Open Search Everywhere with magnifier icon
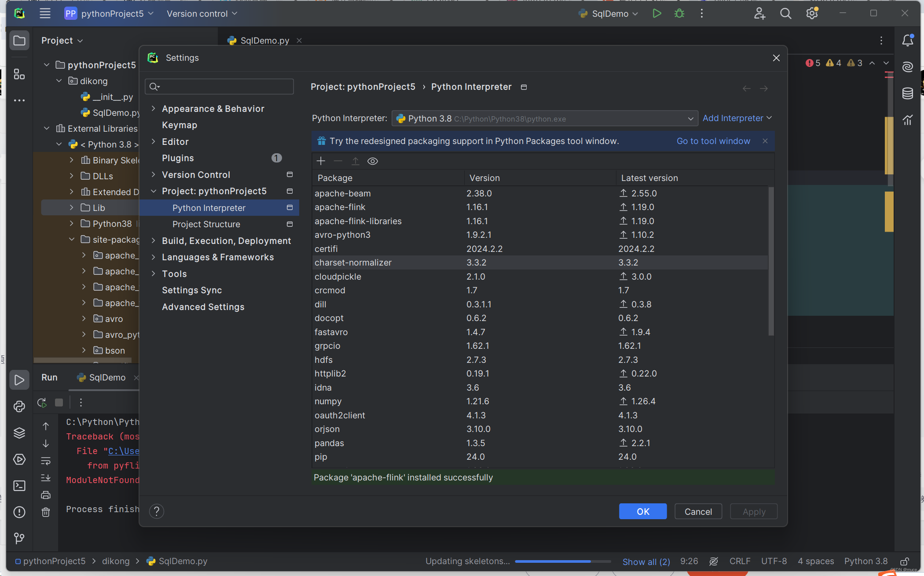924x576 pixels. click(x=786, y=13)
